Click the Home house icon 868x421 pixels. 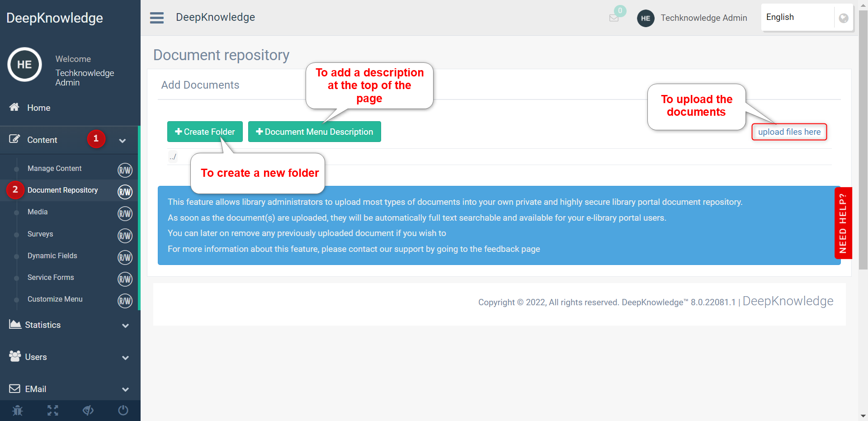pyautogui.click(x=14, y=107)
